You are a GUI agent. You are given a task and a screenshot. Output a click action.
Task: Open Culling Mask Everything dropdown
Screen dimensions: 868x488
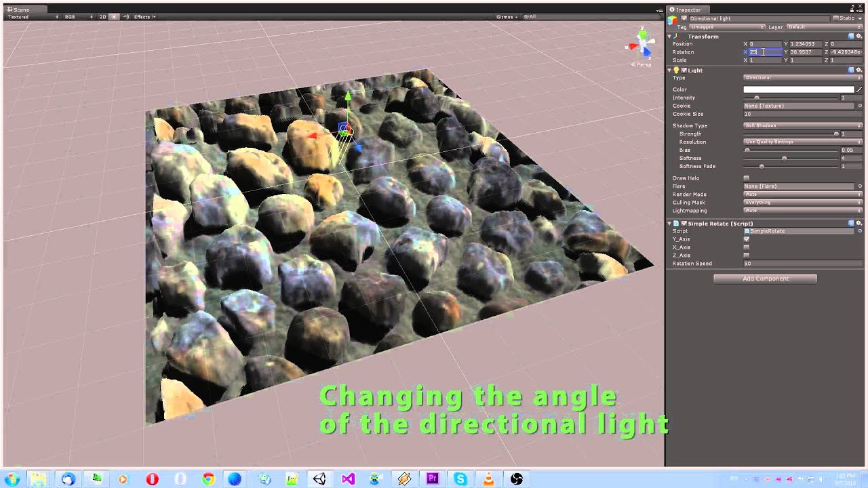(803, 202)
